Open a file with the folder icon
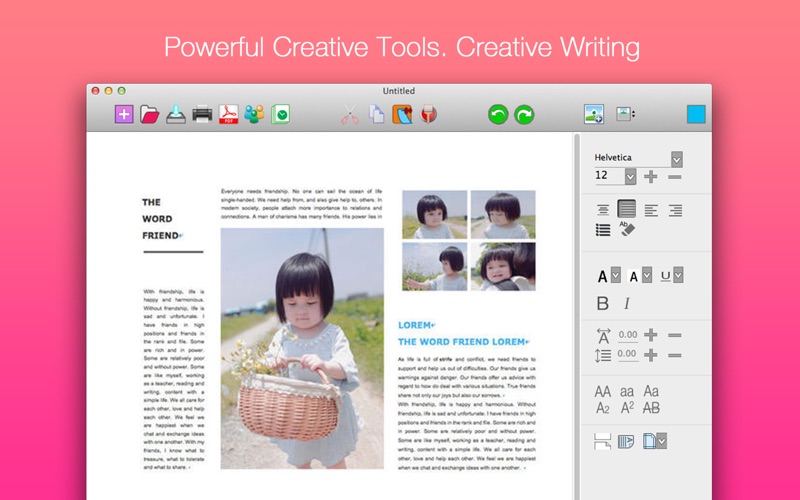Image resolution: width=800 pixels, height=500 pixels. coord(149,114)
